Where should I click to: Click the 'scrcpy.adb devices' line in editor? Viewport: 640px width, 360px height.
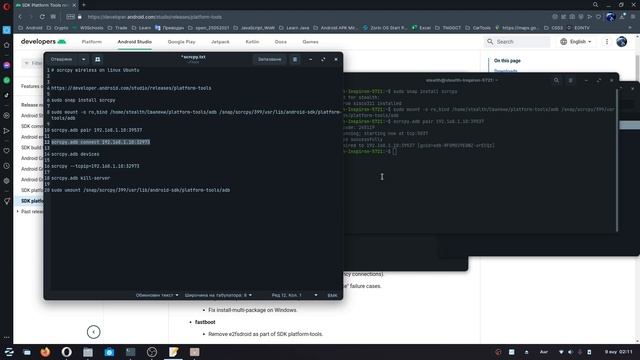75,154
